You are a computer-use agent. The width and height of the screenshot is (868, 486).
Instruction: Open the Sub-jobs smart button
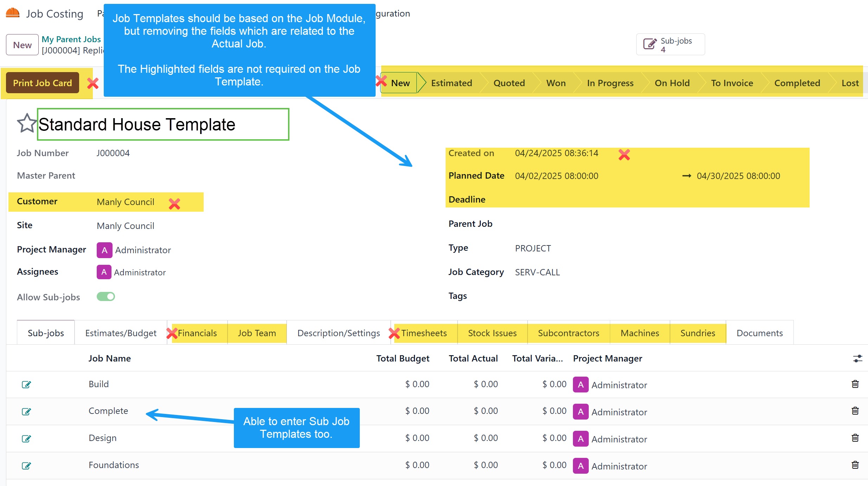[670, 45]
